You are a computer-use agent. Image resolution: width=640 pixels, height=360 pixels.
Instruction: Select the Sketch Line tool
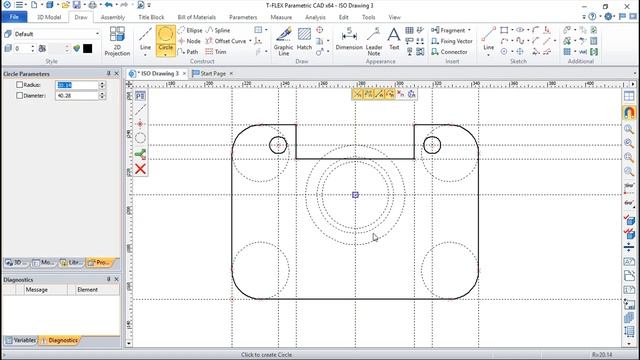point(489,38)
